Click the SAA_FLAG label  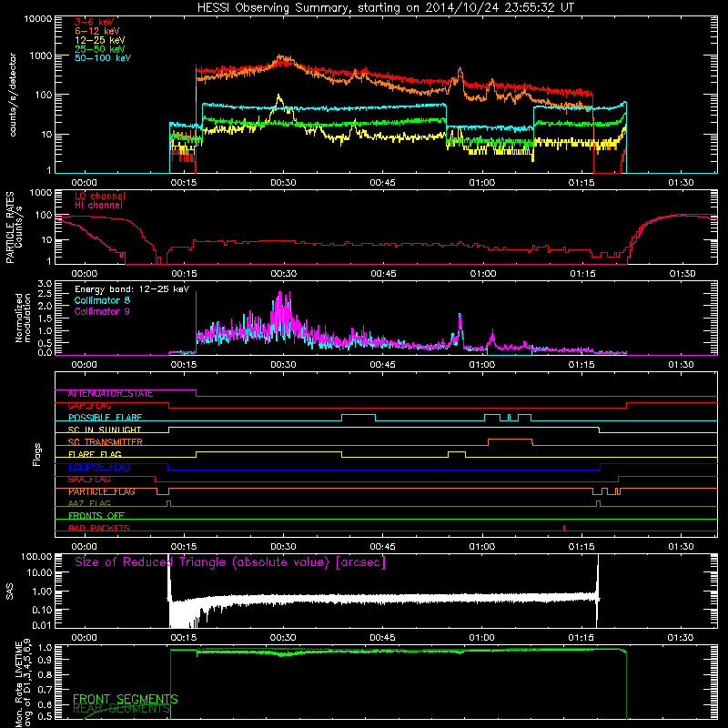(89, 480)
